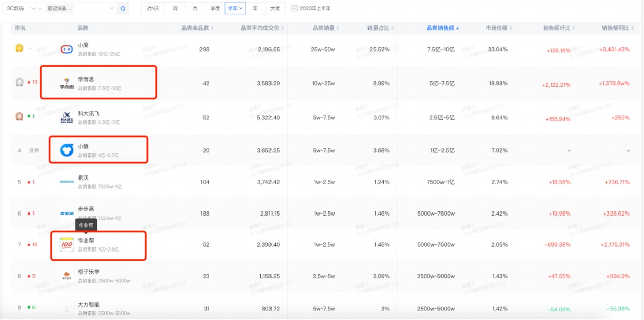Open the 3C数码 category dropdown
Image resolution: width=644 pixels, height=320 pixels.
coord(20,8)
